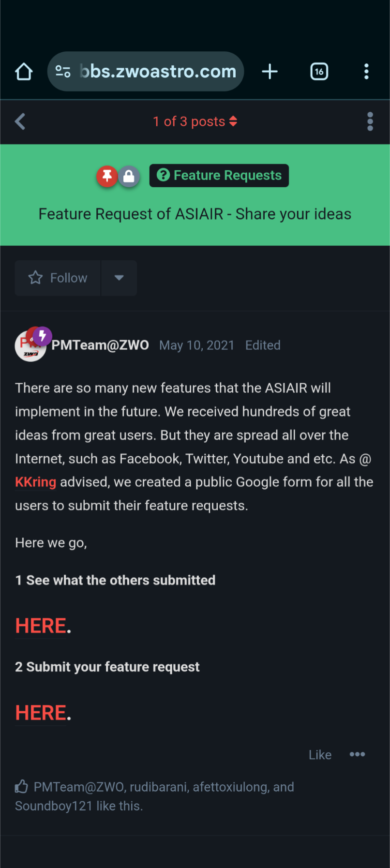This screenshot has width=390, height=868.
Task: Tap the browser home icon
Action: coord(24,72)
